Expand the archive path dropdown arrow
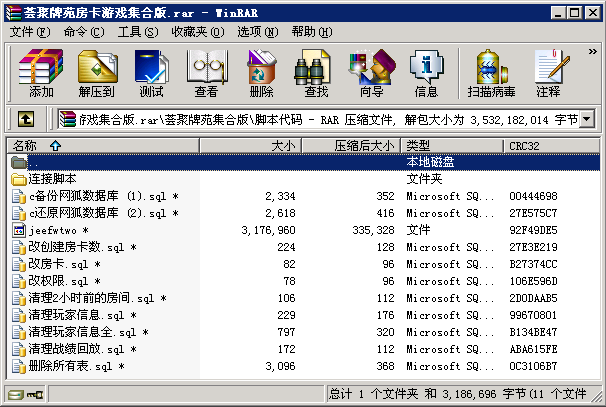606x407 pixels. pyautogui.click(x=587, y=119)
